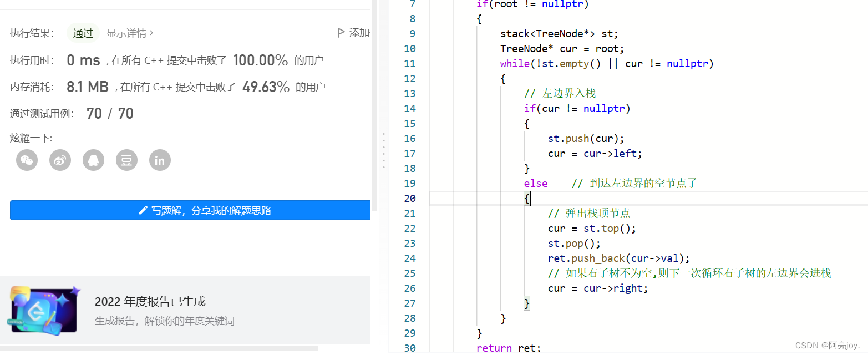868x355 pixels.
Task: Click the line 'ret.push_back(cur->val);'
Action: click(618, 258)
